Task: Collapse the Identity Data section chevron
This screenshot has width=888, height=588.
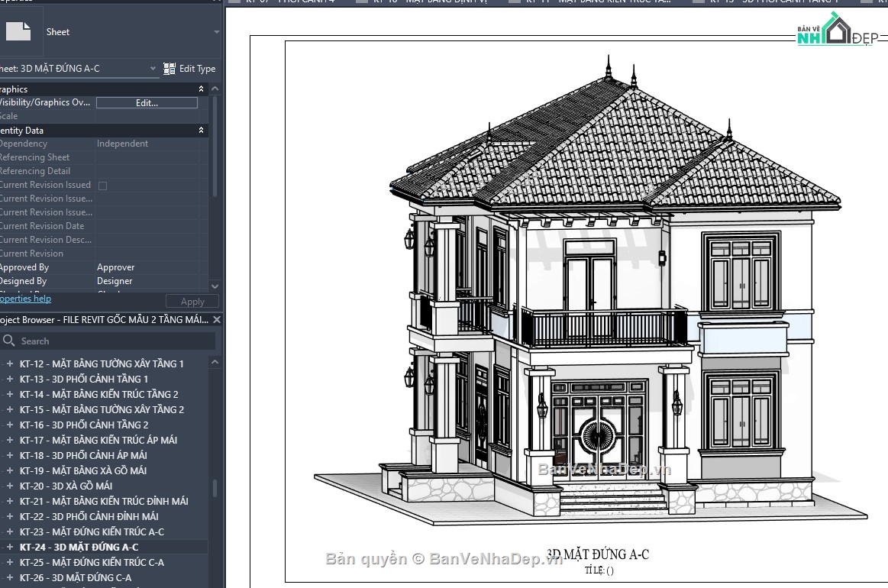Action: click(201, 131)
